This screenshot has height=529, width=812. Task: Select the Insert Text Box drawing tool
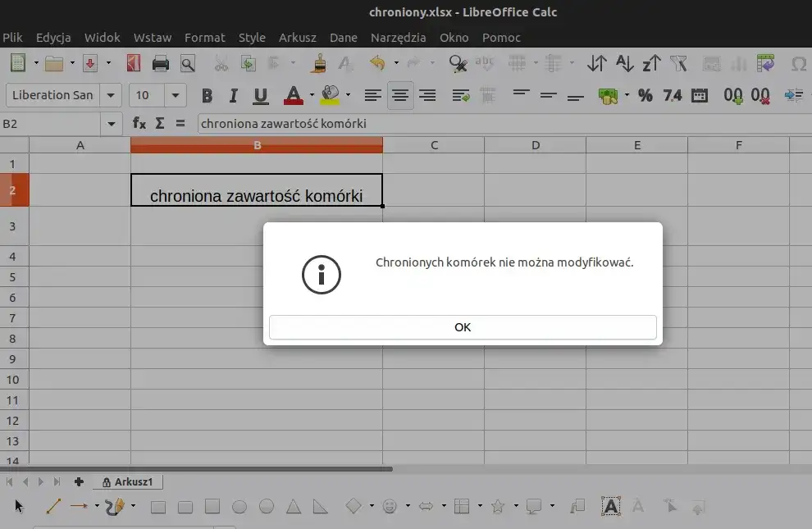point(611,506)
